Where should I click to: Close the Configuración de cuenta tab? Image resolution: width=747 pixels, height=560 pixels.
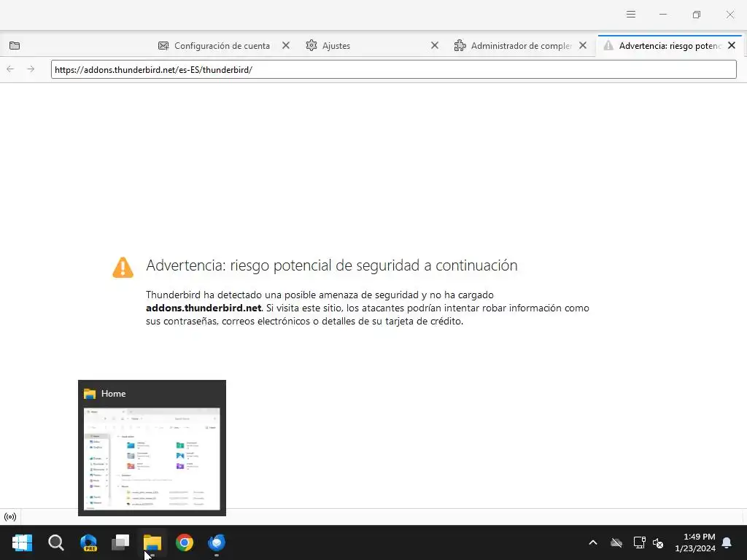tap(286, 45)
